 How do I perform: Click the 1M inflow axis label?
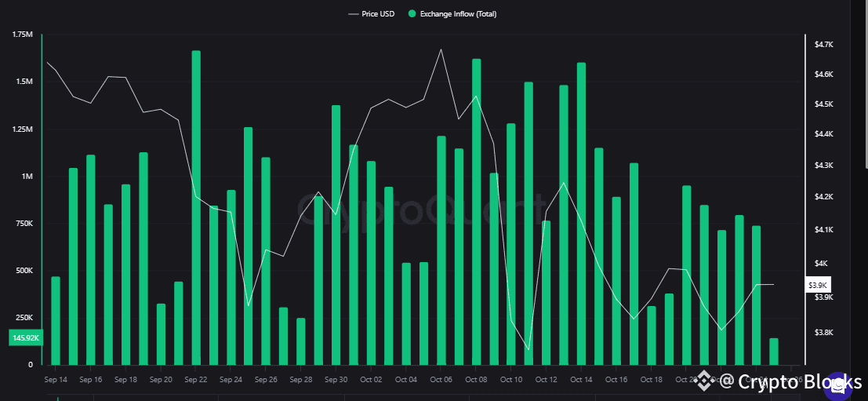27,176
